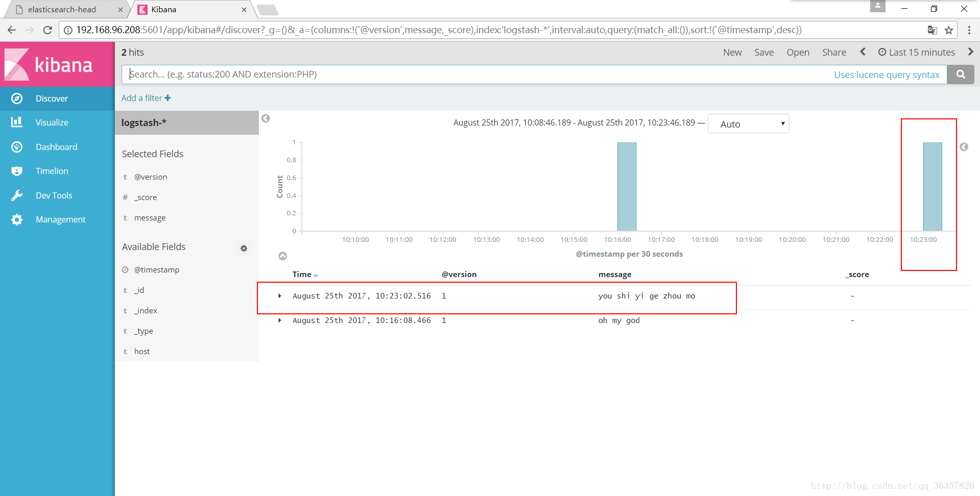
Task: Click the 'you shi yi ge zhou mo' message
Action: [x=647, y=296]
